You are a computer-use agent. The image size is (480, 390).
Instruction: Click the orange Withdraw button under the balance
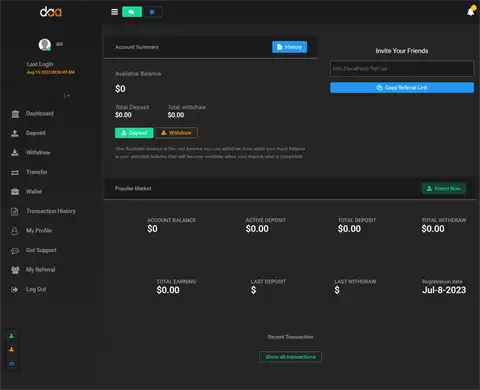click(x=176, y=133)
